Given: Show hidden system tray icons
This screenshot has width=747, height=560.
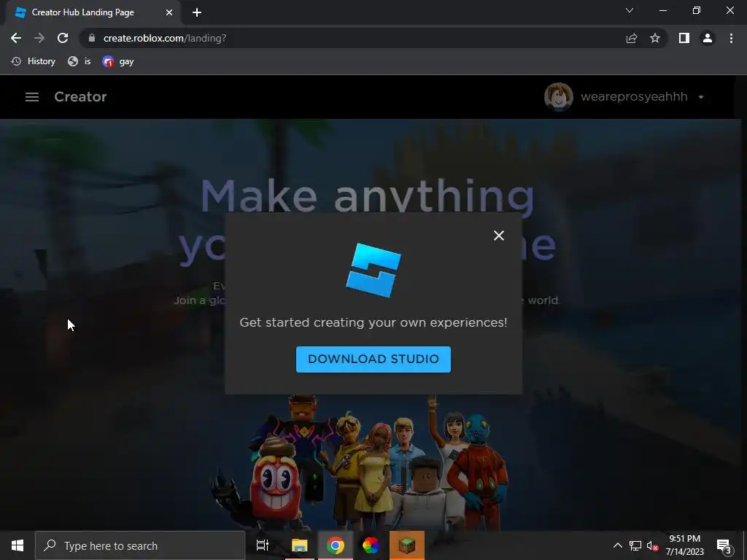Looking at the screenshot, I should pos(617,545).
